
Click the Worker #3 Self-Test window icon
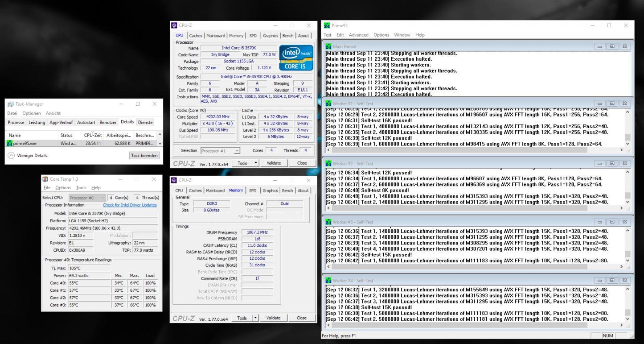pyautogui.click(x=329, y=222)
